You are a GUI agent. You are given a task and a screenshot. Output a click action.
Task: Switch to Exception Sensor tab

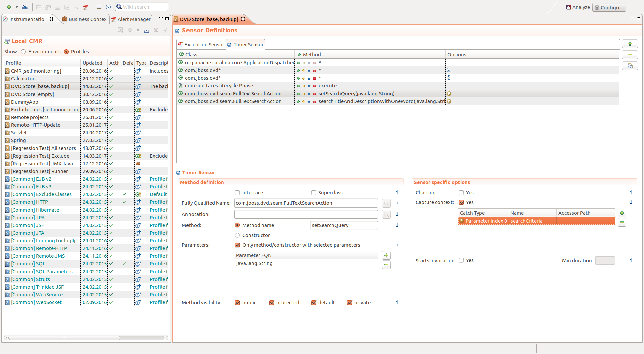pyautogui.click(x=201, y=45)
